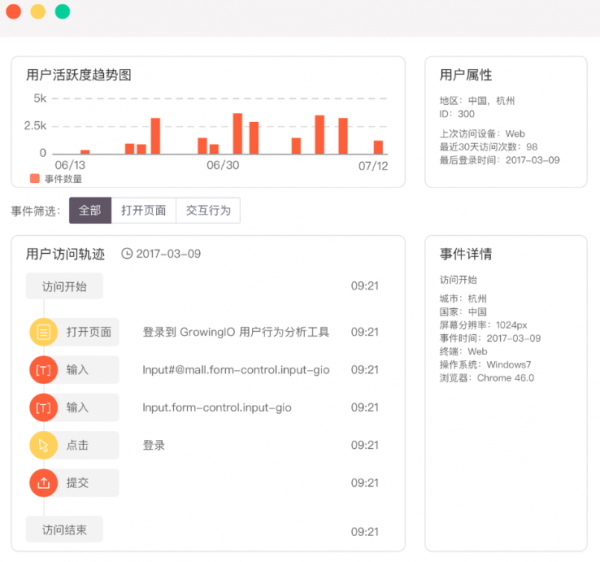This screenshot has height=562, width=600.
Task: Click the 访问结束 timeline entry
Action: tap(64, 530)
